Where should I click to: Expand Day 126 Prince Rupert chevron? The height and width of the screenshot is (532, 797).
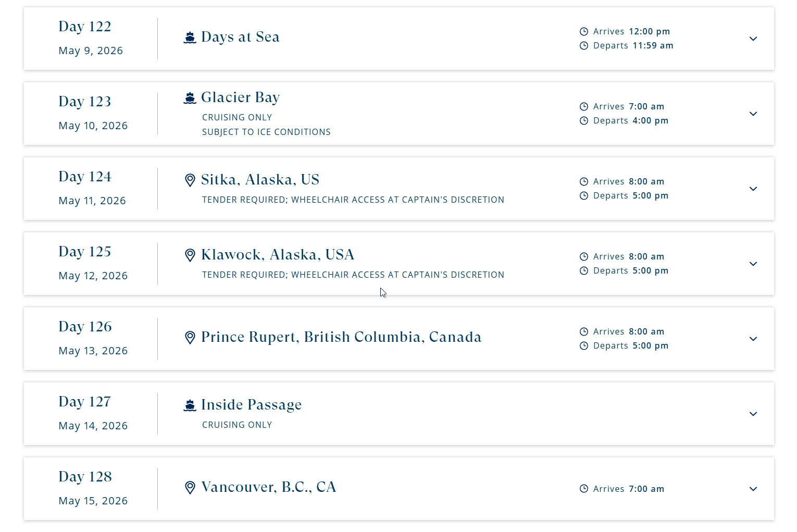click(753, 339)
